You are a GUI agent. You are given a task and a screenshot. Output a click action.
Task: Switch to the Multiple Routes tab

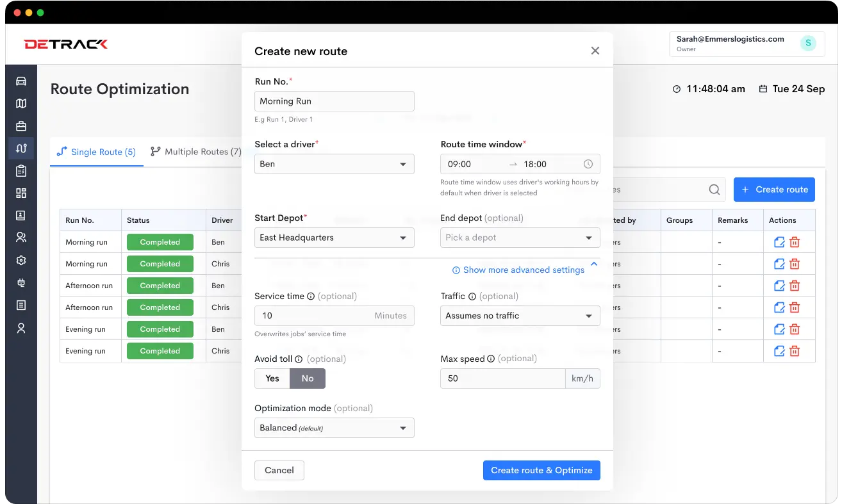pos(196,152)
